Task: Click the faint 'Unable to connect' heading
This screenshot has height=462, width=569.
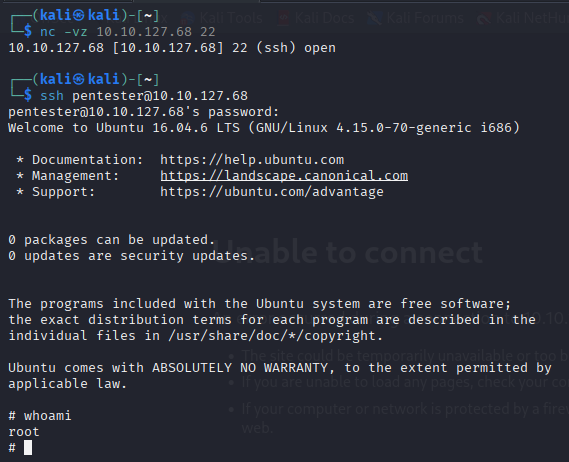Action: (x=348, y=253)
